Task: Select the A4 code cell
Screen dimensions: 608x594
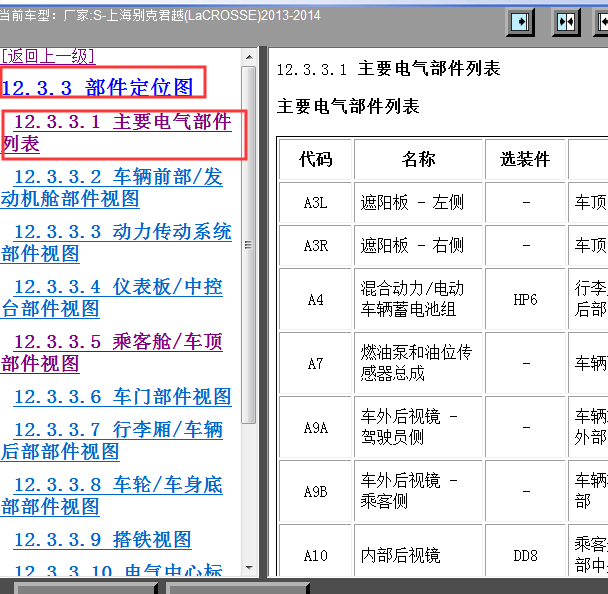Action: (315, 299)
